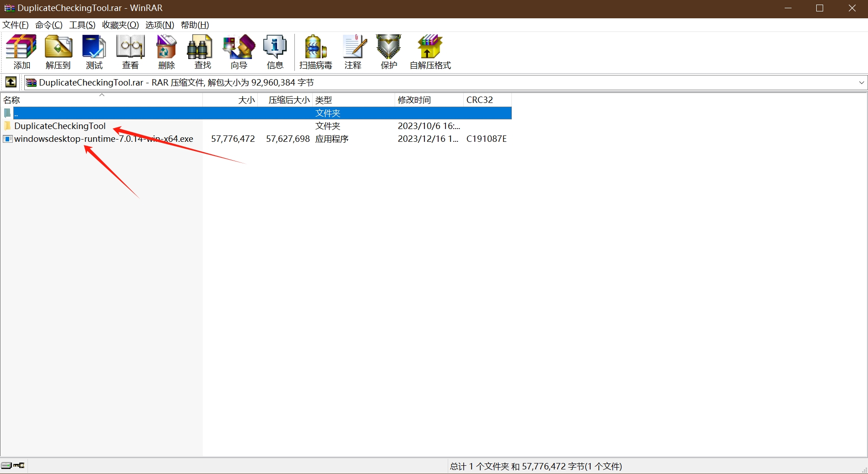Click the 2023/10/6 modified date cell
Screen dimensions: 868x474
tap(429, 126)
